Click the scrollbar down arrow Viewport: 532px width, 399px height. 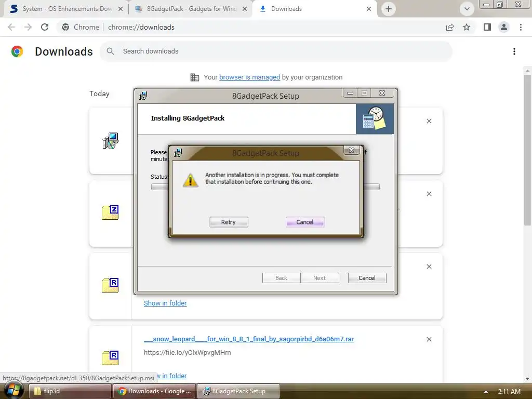click(527, 379)
